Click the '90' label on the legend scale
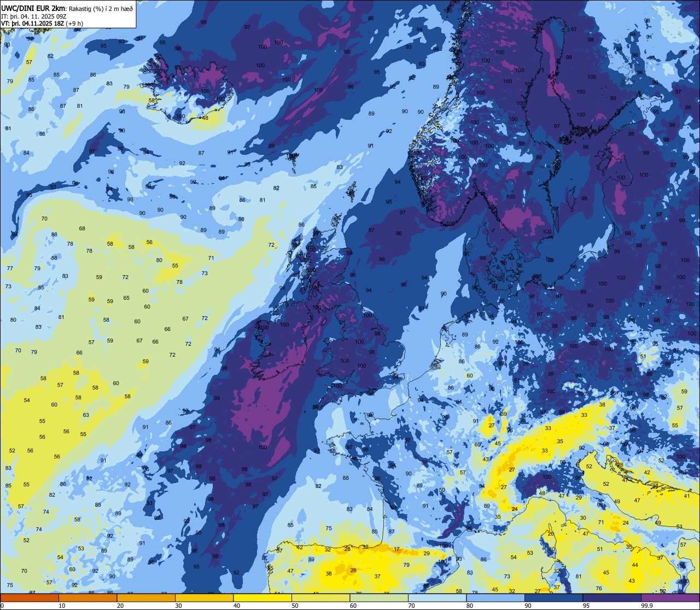The height and width of the screenshot is (610, 700). [x=528, y=606]
